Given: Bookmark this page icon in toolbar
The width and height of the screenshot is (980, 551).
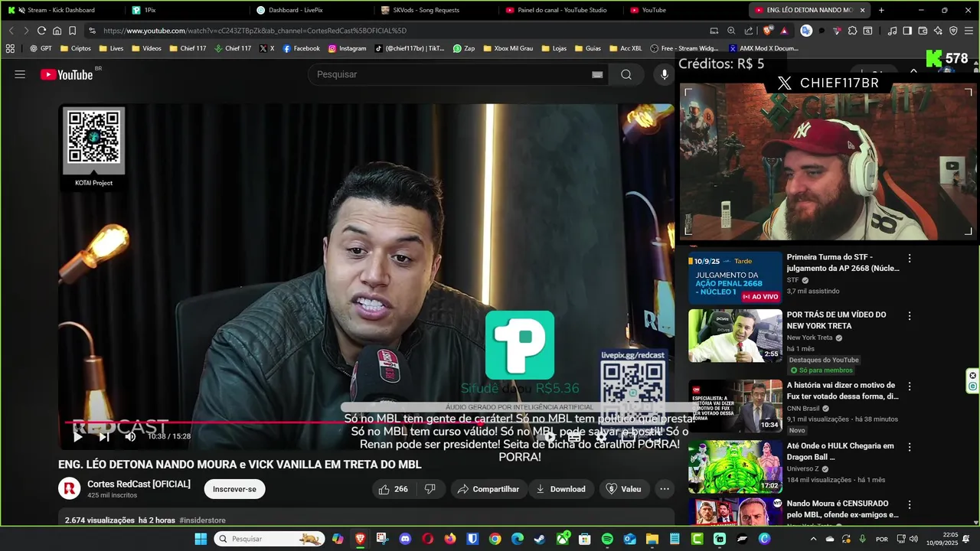Looking at the screenshot, I should (x=72, y=31).
